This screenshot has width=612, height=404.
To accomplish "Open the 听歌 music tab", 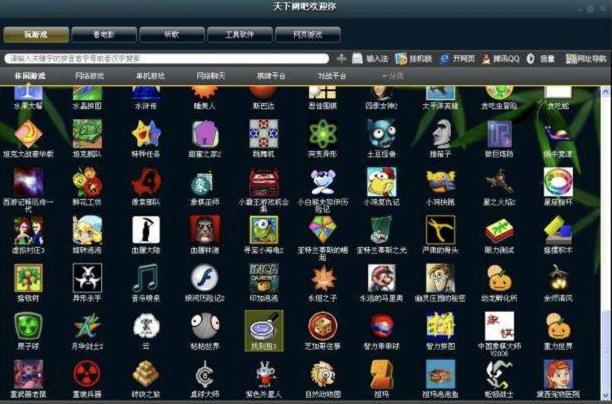I will 172,35.
